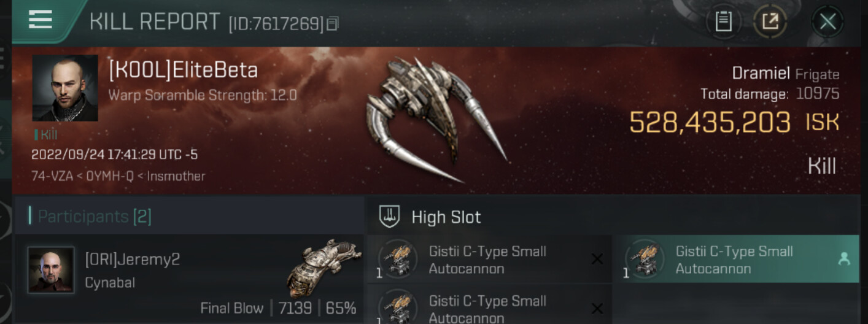Select first Gistii C-Type Small Autocannon
The image size is (868, 324).
click(489, 260)
